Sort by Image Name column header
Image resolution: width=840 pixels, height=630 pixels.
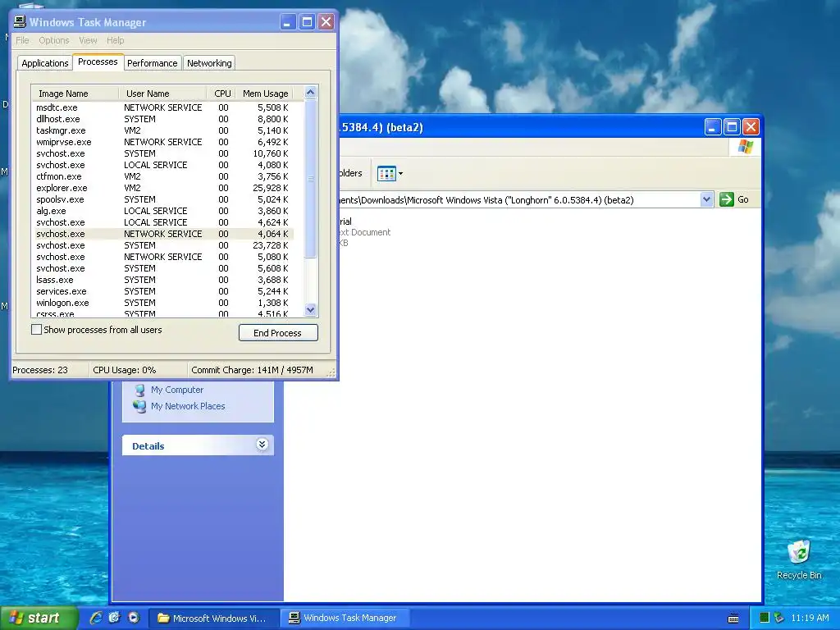coord(75,94)
